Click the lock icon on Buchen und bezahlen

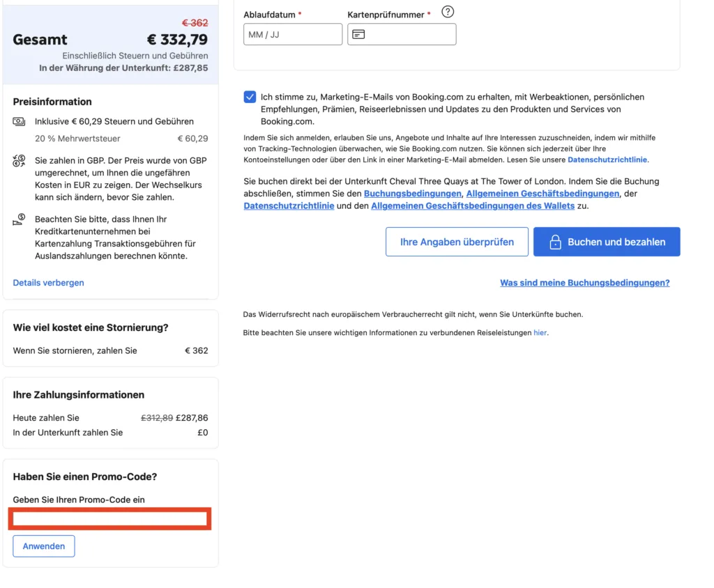(x=554, y=241)
